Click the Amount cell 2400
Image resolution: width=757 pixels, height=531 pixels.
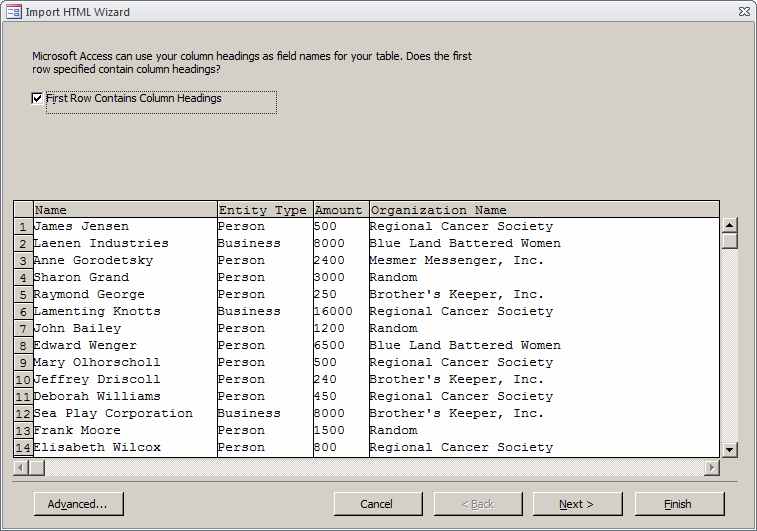pyautogui.click(x=341, y=261)
